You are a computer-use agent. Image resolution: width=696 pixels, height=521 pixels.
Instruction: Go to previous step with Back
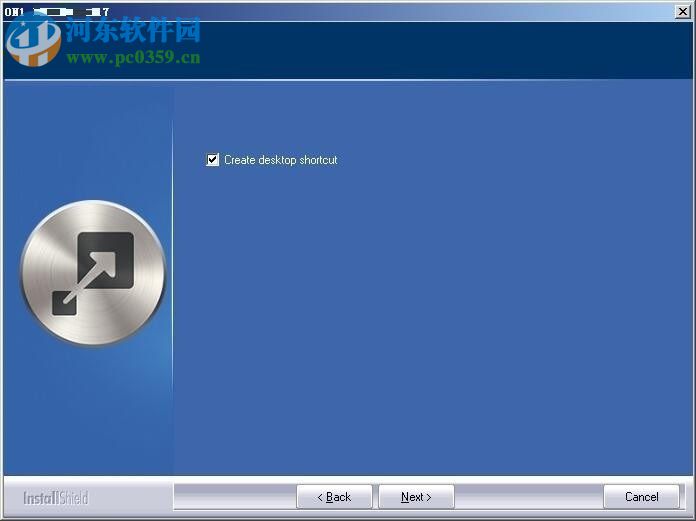click(334, 497)
